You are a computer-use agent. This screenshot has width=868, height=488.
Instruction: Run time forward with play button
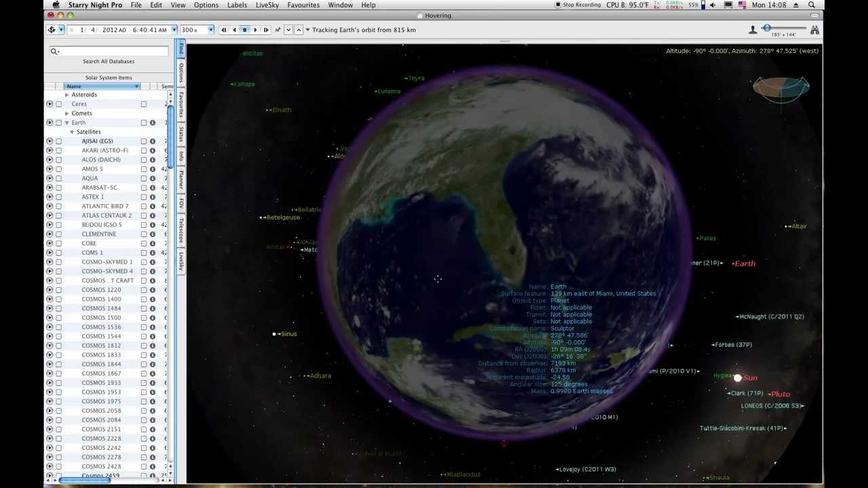coord(255,30)
